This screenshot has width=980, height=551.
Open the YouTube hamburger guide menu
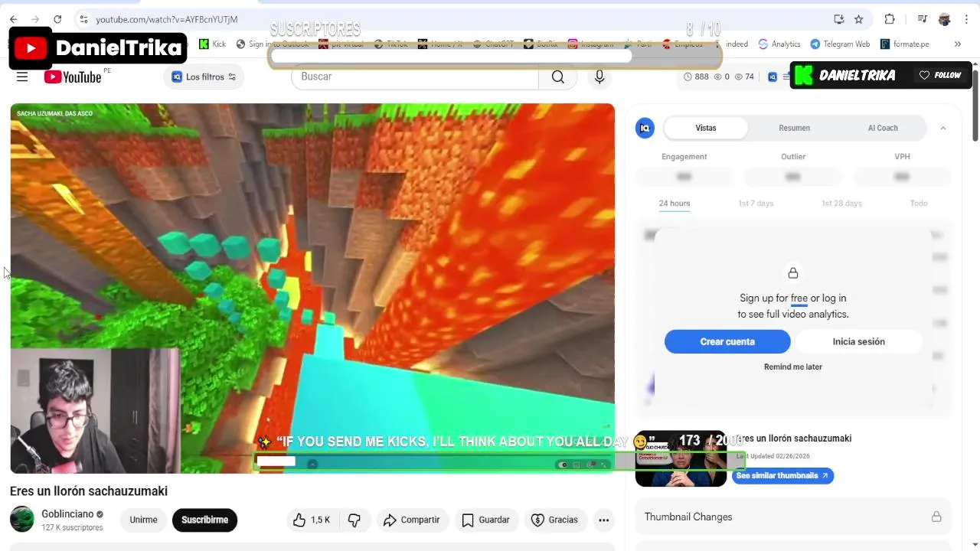click(x=22, y=77)
